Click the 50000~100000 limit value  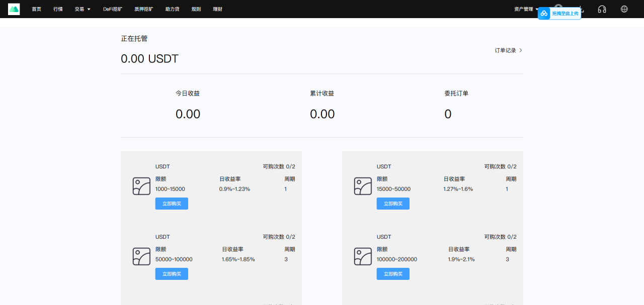click(174, 259)
